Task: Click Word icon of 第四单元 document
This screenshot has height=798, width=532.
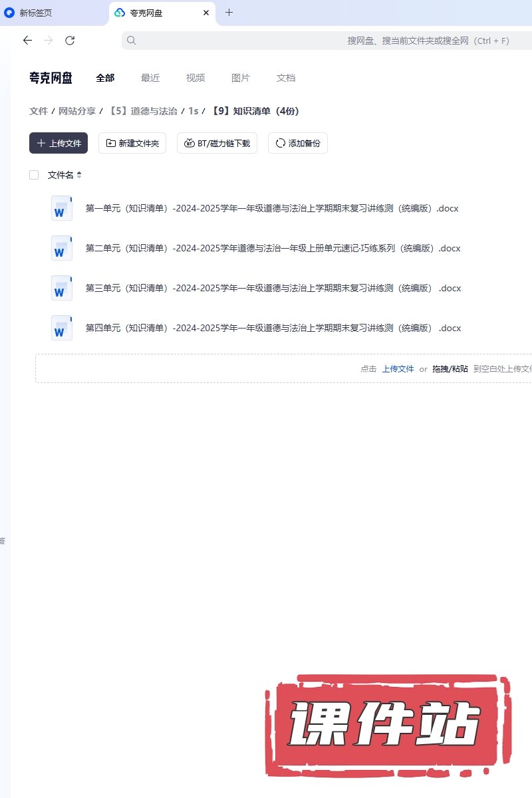Action: tap(61, 328)
